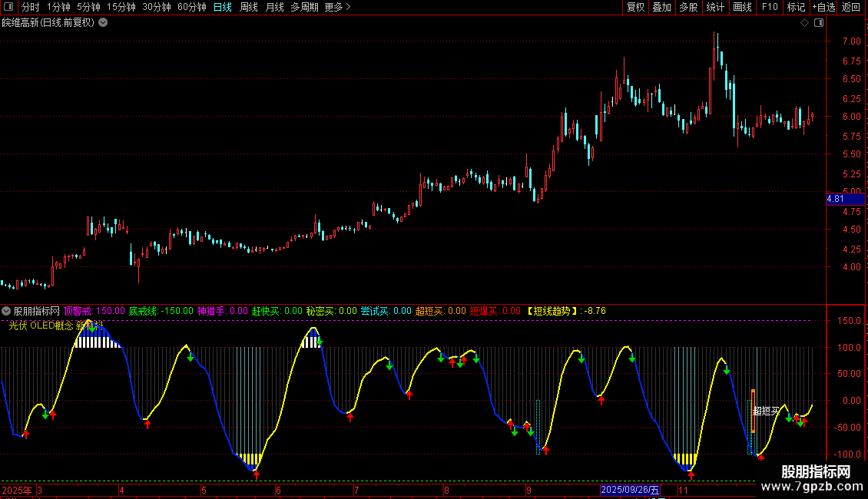Open 多股 multi-stock view

coord(688,7)
